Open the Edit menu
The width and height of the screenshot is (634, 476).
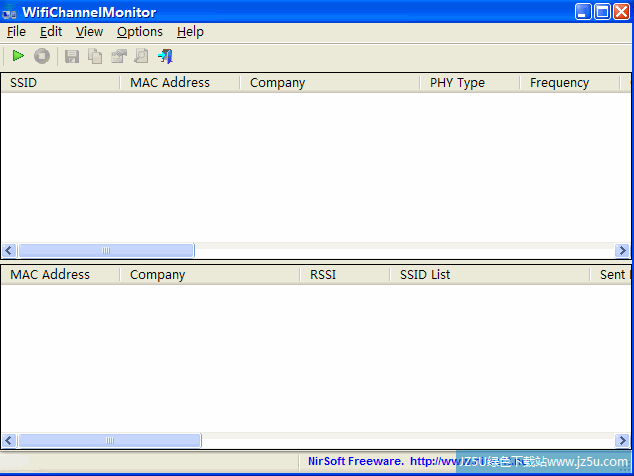51,32
